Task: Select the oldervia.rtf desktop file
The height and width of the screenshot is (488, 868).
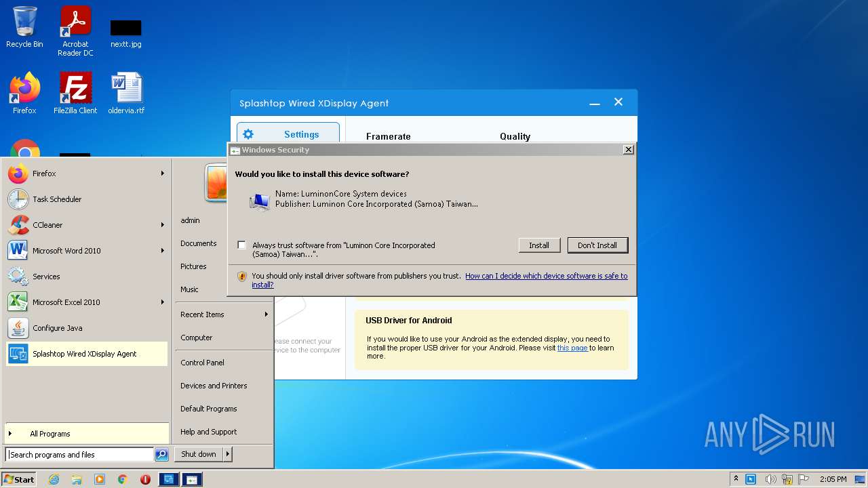Action: tap(126, 93)
